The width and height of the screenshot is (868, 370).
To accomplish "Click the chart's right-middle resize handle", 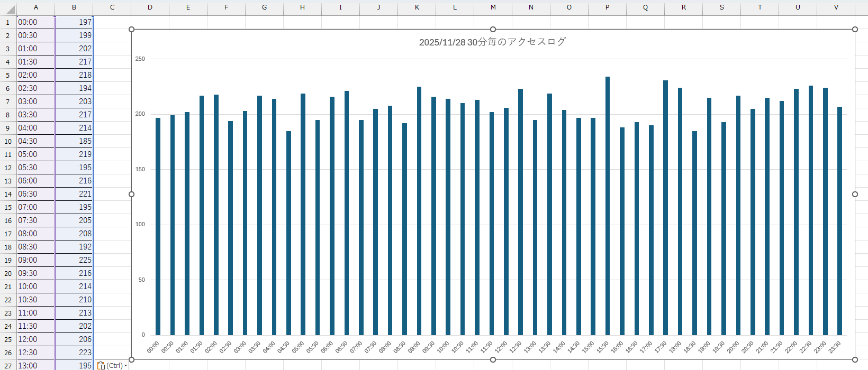I will tap(855, 195).
